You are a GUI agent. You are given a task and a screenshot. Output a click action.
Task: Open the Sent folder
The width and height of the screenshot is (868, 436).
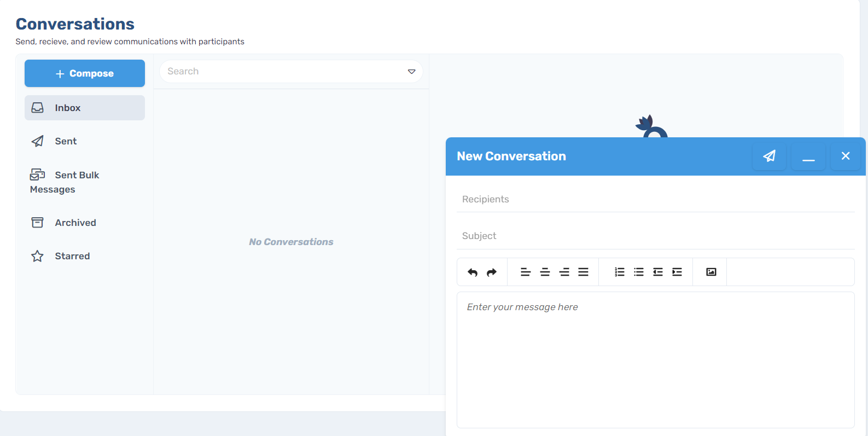click(85, 141)
